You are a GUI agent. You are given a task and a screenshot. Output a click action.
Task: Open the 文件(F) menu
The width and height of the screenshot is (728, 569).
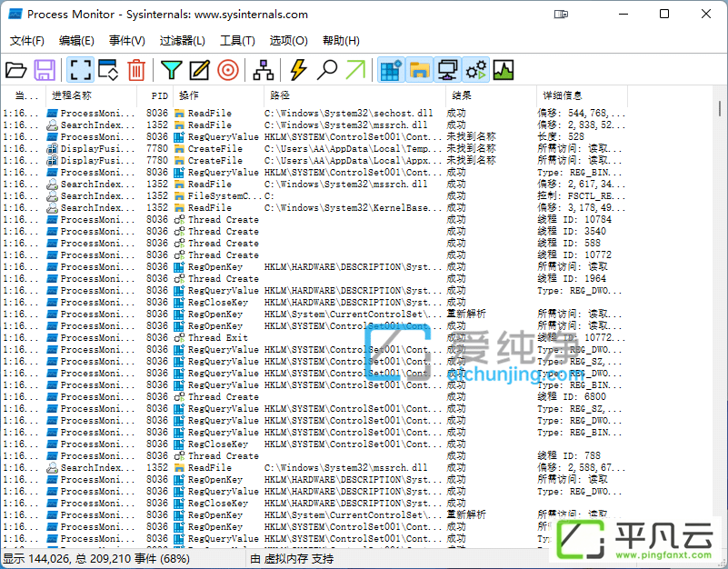coord(27,41)
